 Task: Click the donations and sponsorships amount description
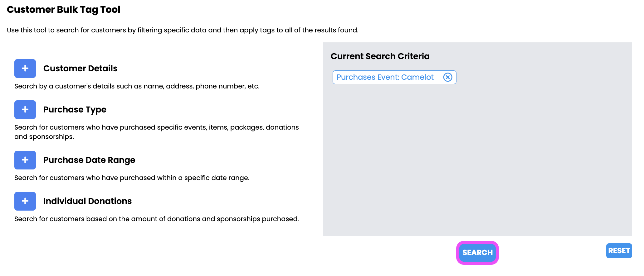157,219
